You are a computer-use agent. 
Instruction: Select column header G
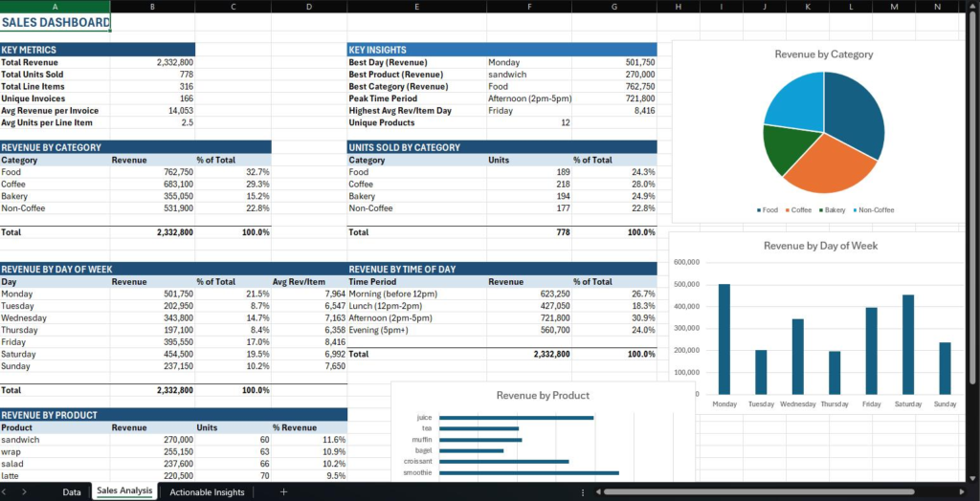613,7
